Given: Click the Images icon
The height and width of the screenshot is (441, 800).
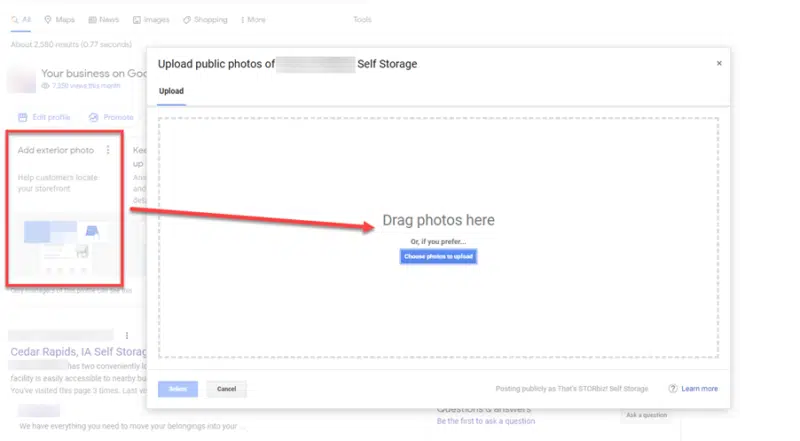Looking at the screenshot, I should (x=134, y=20).
